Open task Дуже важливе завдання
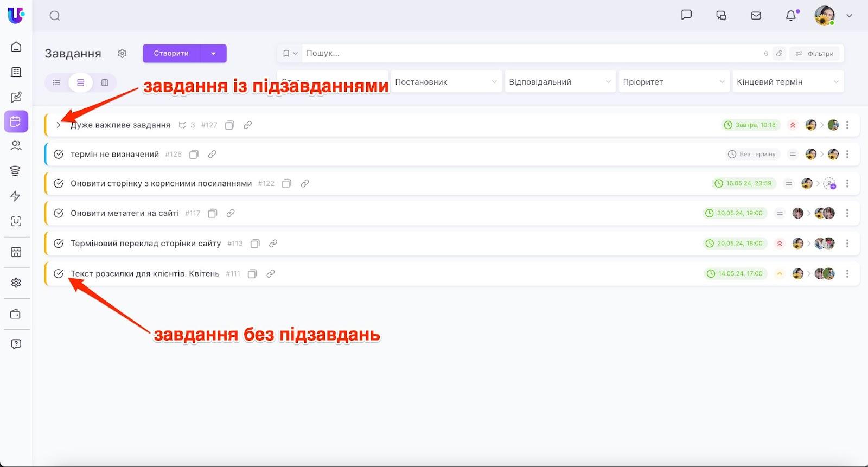This screenshot has height=467, width=868. [x=120, y=125]
